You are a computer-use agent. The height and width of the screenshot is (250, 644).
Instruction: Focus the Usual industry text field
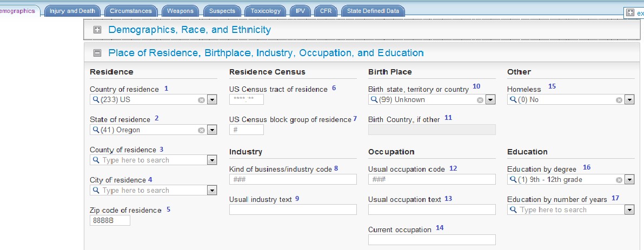[x=293, y=210]
